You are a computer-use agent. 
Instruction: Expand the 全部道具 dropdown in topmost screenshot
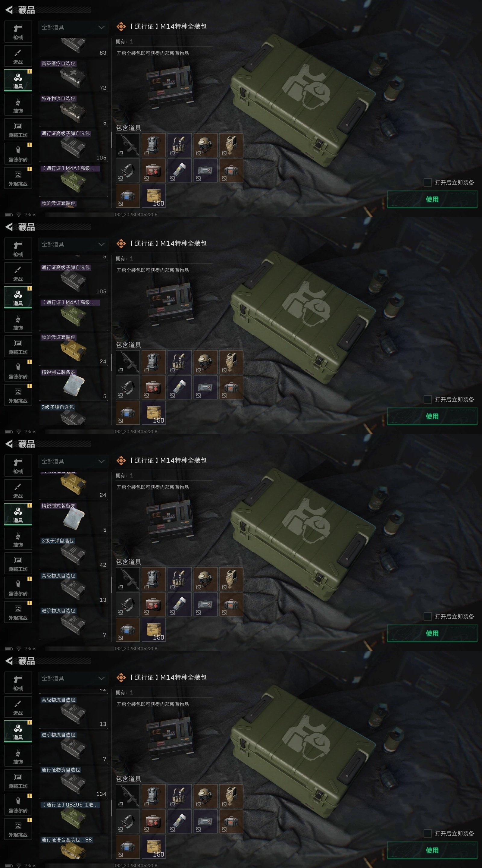tap(74, 27)
